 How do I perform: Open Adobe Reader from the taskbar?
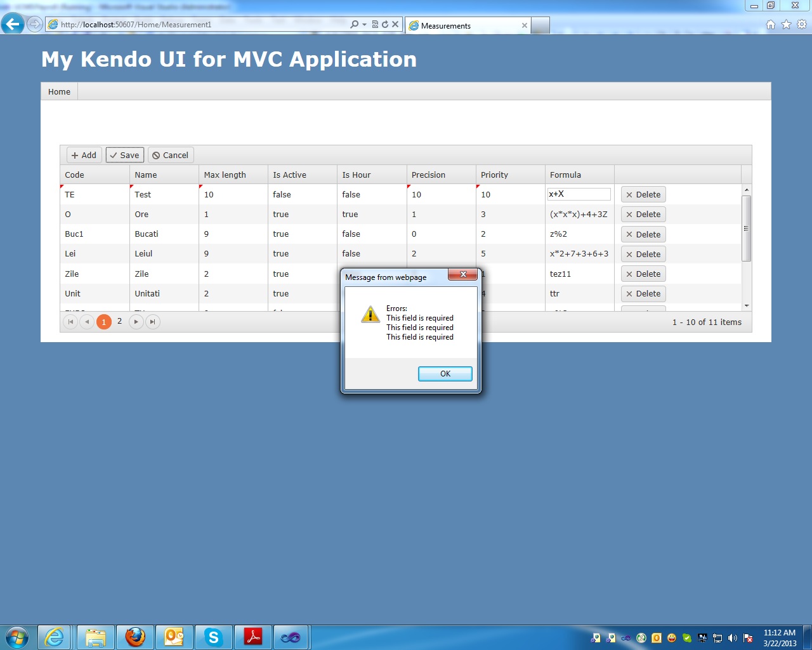(253, 637)
